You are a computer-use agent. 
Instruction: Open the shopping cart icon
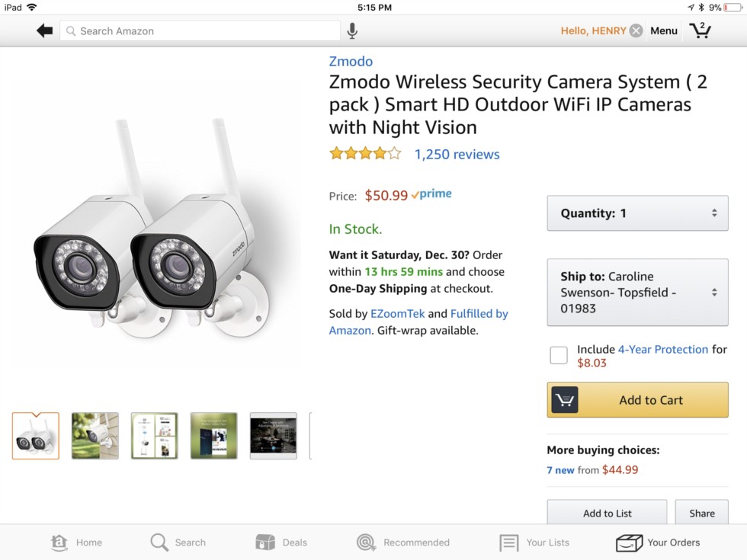point(699,30)
